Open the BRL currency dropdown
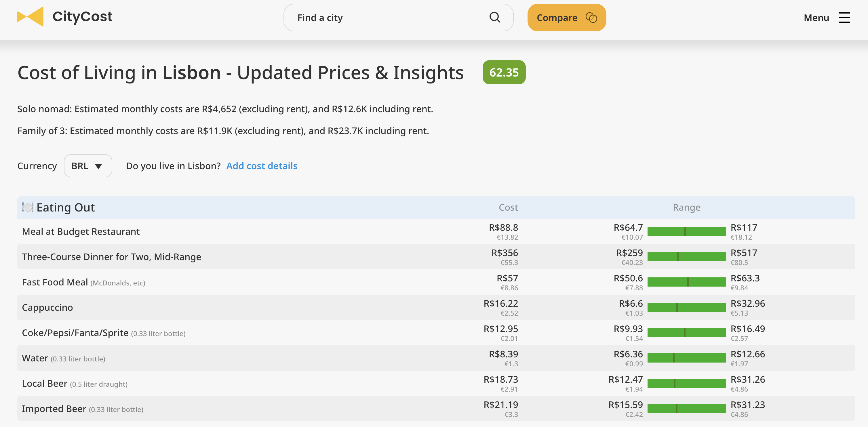 (87, 166)
